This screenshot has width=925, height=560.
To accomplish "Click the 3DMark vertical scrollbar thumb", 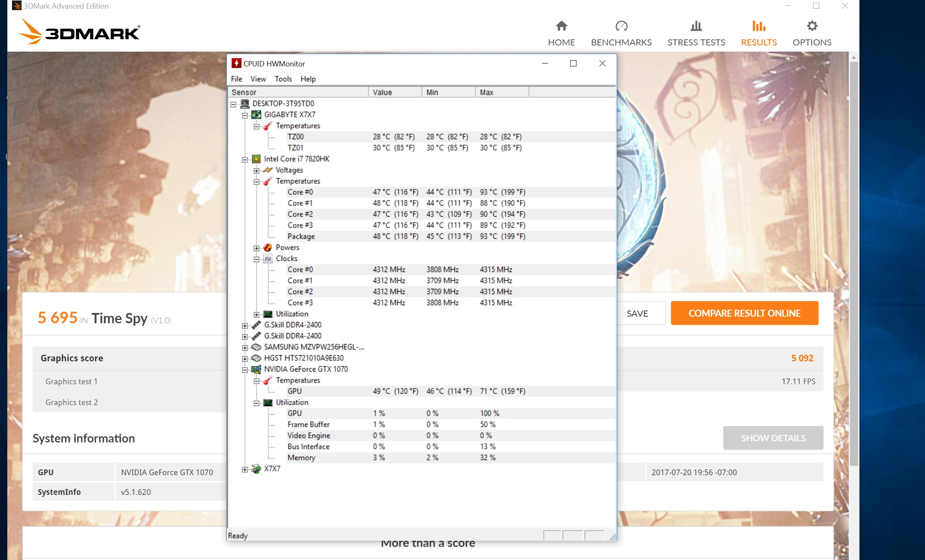I will pyautogui.click(x=854, y=263).
